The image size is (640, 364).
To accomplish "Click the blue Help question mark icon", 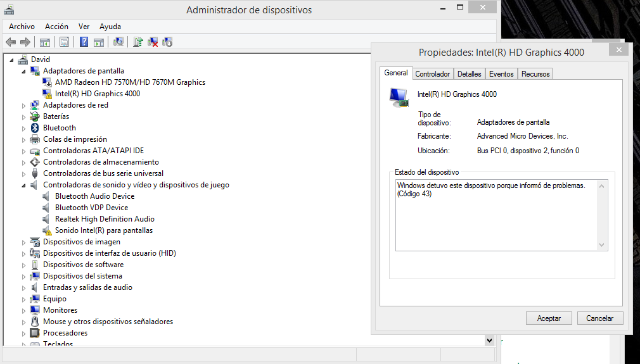I will (x=84, y=42).
